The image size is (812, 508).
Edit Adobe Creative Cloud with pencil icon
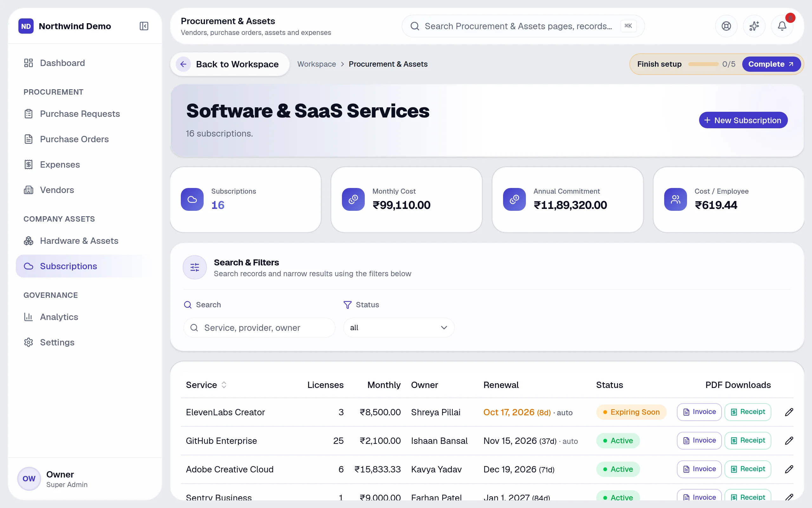pos(789,469)
